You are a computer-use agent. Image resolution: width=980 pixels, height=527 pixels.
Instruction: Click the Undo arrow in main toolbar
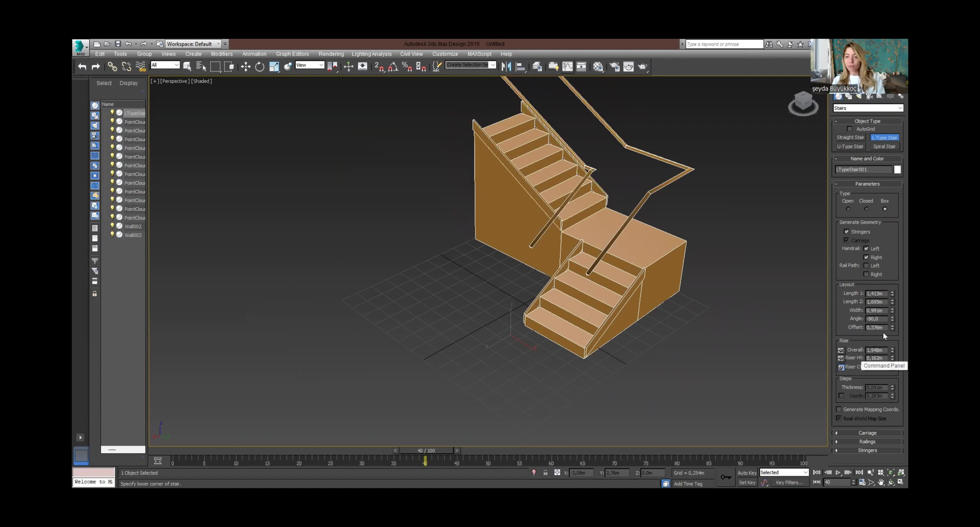[82, 67]
